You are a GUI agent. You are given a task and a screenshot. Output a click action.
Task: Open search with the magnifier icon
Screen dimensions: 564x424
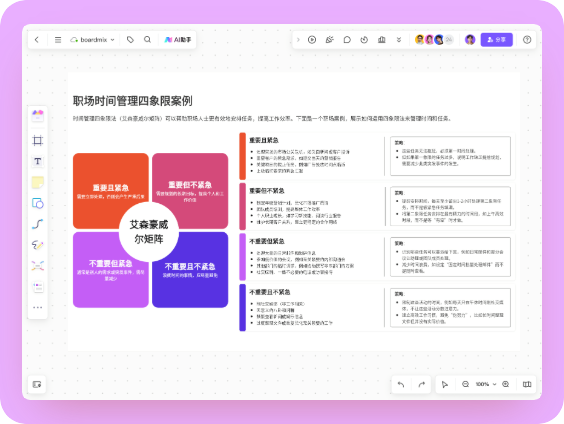(147, 40)
